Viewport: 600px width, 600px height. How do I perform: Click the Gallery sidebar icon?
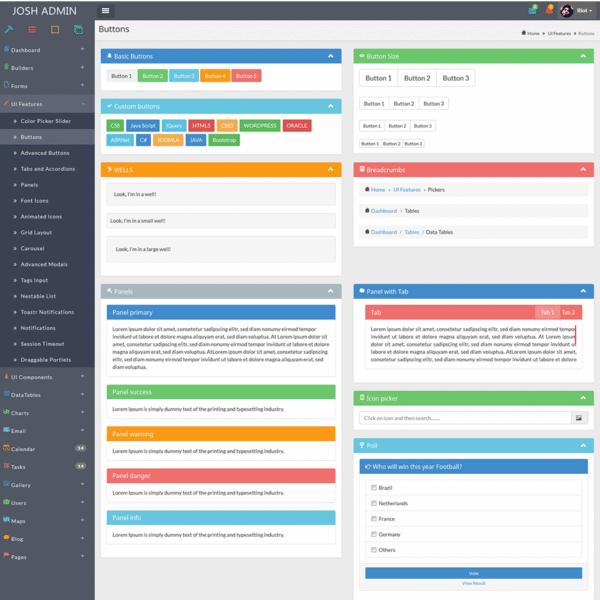[7, 484]
